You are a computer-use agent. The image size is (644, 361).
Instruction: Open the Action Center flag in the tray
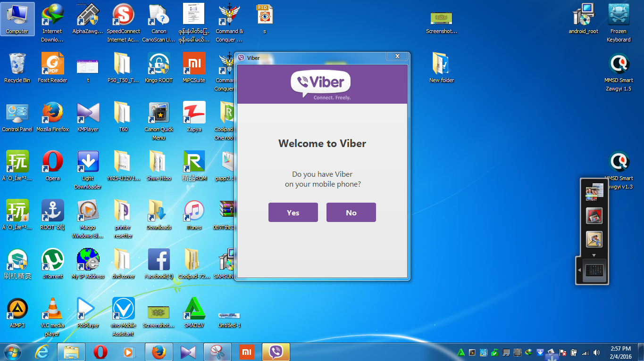(562, 352)
